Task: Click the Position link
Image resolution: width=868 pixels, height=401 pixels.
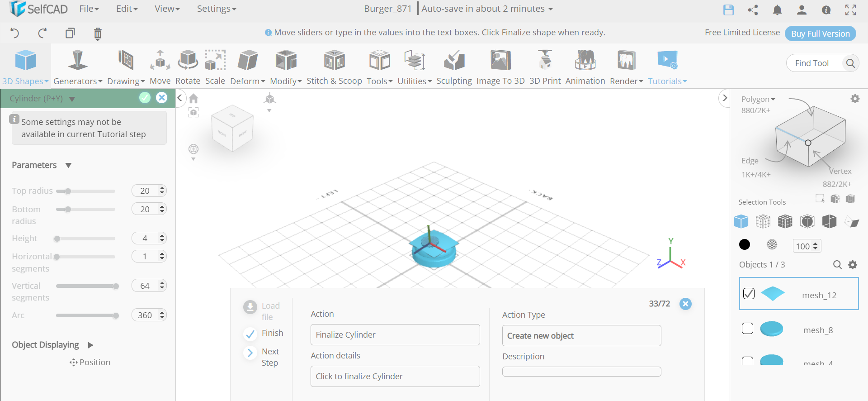Action: coord(90,362)
